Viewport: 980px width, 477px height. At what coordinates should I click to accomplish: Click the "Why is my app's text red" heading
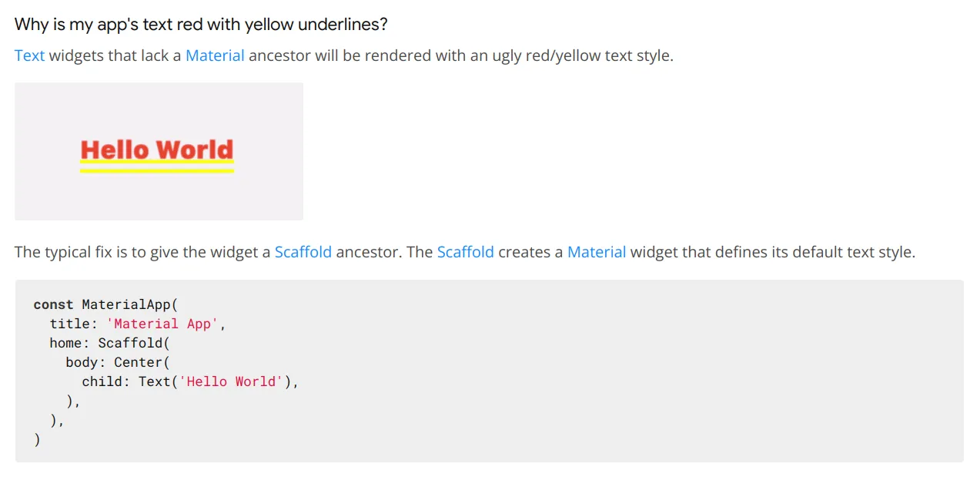tap(201, 24)
